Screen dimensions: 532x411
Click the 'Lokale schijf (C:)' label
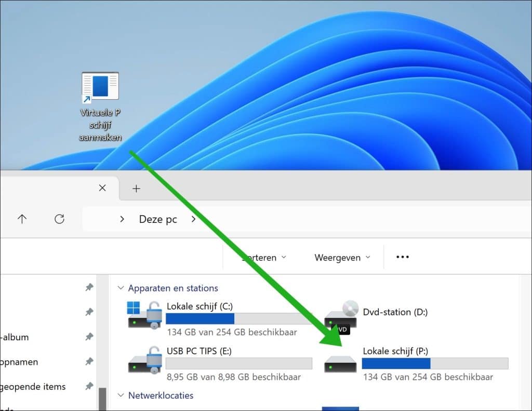(x=199, y=306)
